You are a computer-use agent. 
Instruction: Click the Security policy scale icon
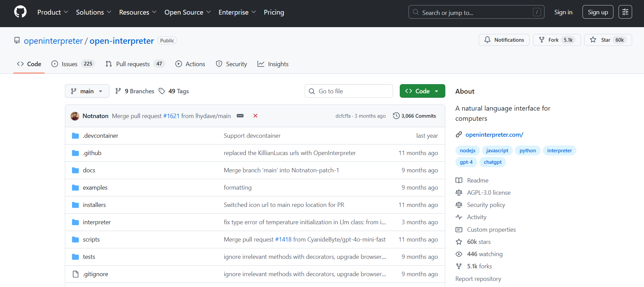(x=459, y=205)
